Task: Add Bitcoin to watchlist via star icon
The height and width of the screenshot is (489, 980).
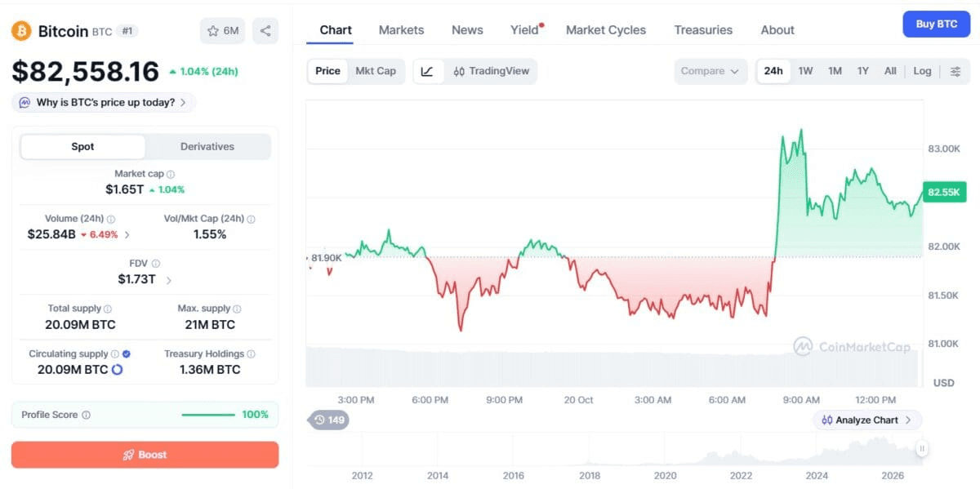Action: pyautogui.click(x=213, y=31)
